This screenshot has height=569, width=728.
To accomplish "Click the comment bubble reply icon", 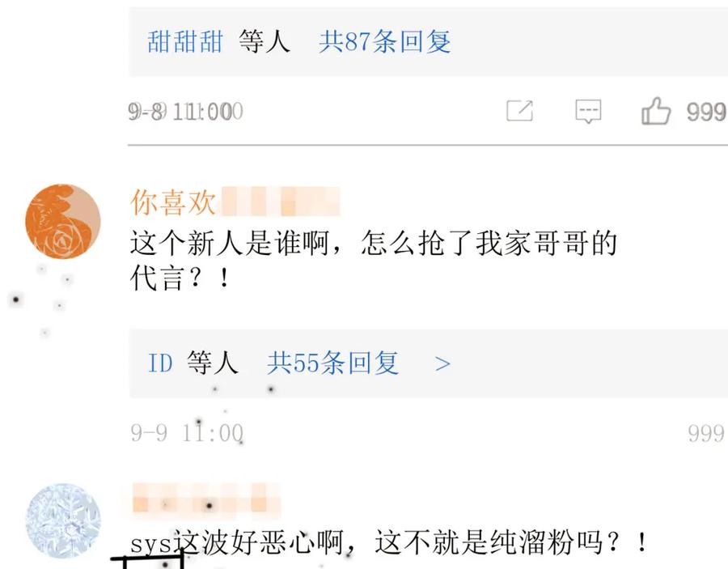I will (588, 111).
